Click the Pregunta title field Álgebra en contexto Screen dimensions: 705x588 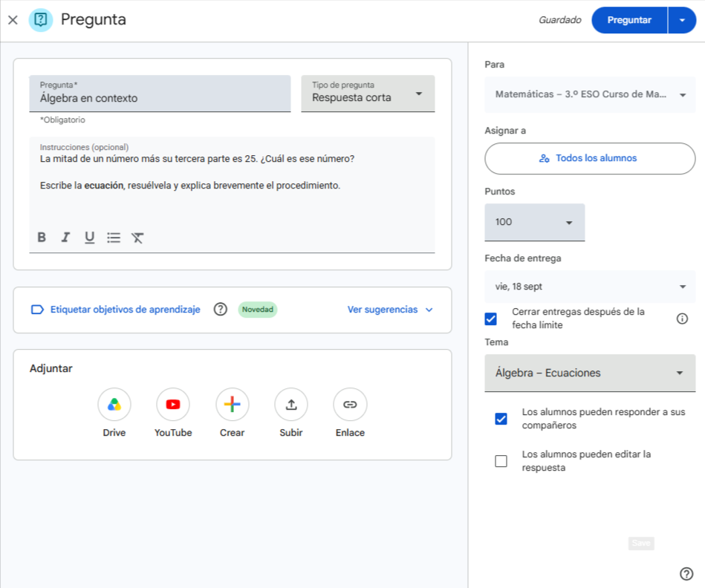tap(160, 94)
